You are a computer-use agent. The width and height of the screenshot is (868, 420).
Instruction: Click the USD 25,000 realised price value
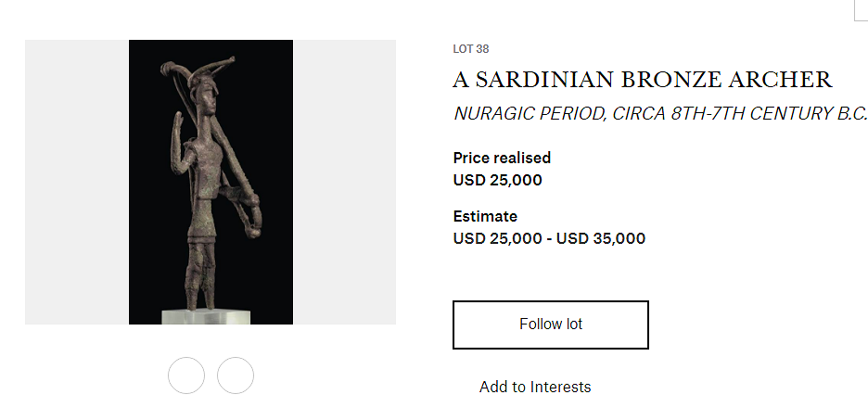click(x=497, y=180)
